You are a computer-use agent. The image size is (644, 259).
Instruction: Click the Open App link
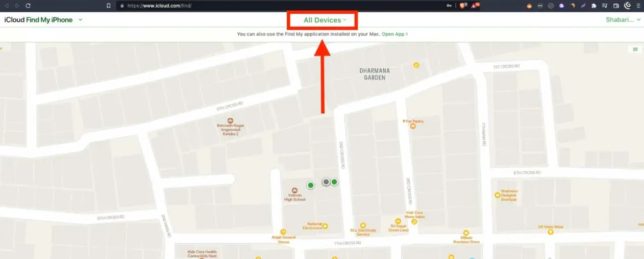pos(394,34)
